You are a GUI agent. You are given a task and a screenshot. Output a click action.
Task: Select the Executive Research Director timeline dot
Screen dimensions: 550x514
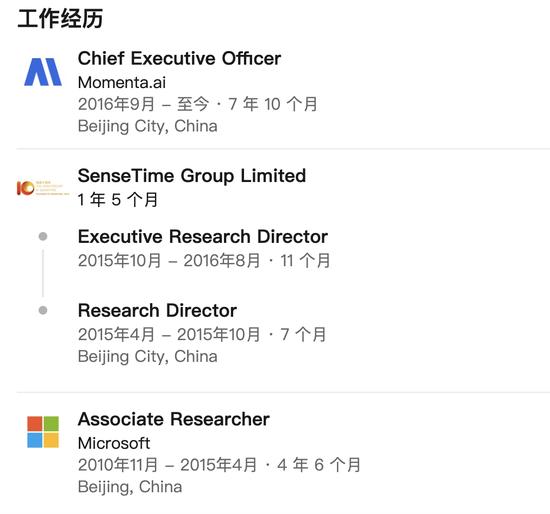click(43, 236)
